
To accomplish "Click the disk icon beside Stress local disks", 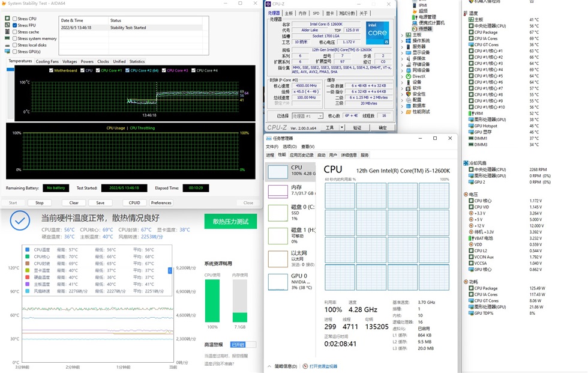I will coord(7,44).
